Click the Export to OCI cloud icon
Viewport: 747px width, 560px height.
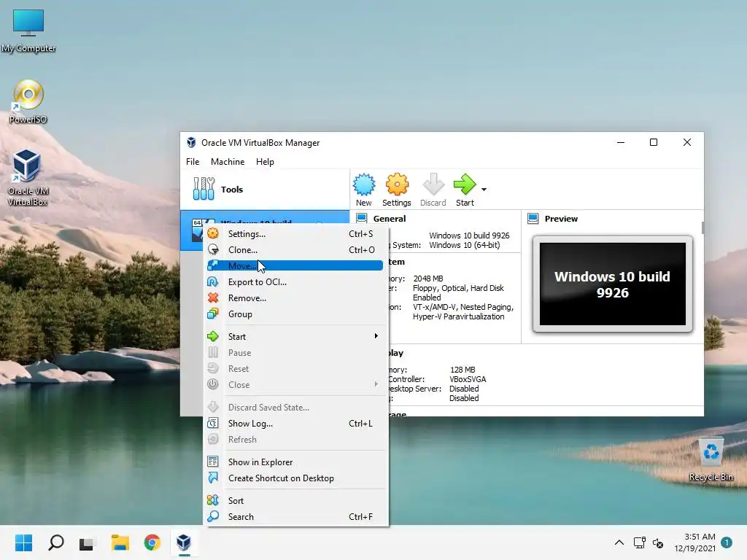click(x=213, y=282)
